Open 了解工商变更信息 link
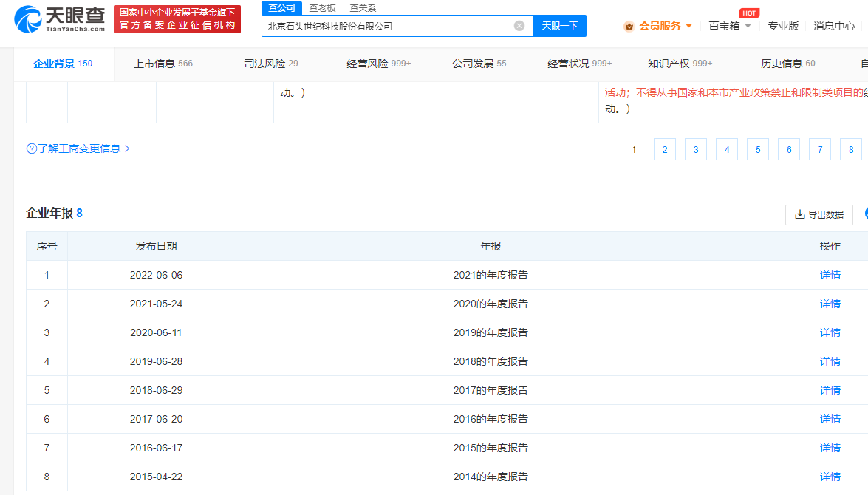 click(x=78, y=148)
